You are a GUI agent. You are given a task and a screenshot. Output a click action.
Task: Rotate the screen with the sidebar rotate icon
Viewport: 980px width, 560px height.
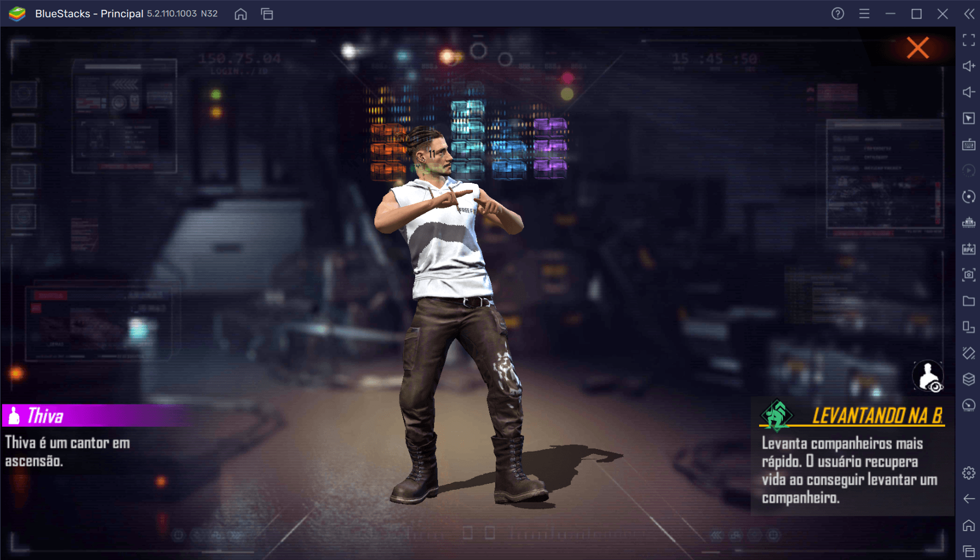click(x=969, y=327)
